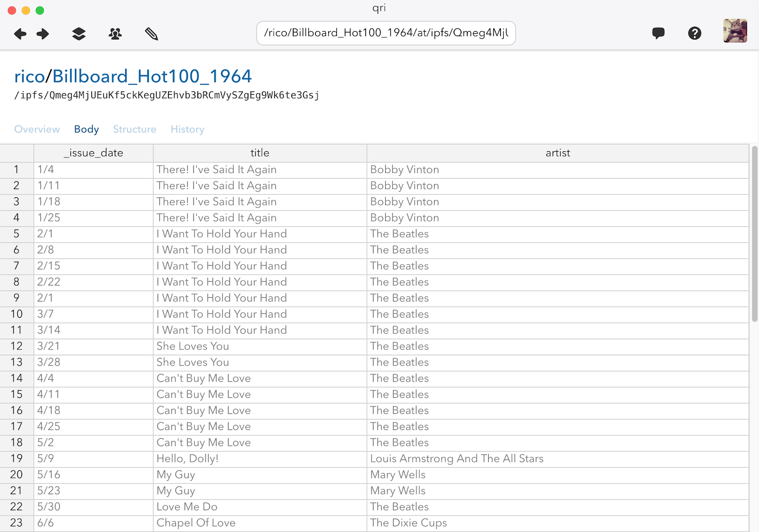Image resolution: width=759 pixels, height=532 pixels.
Task: Go back with the left arrow
Action: pos(20,34)
